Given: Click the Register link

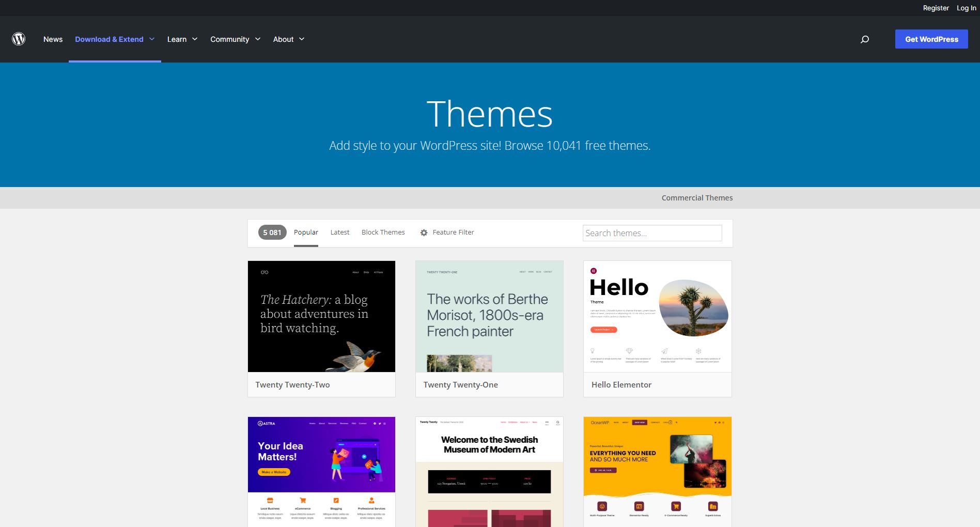Looking at the screenshot, I should tap(936, 8).
